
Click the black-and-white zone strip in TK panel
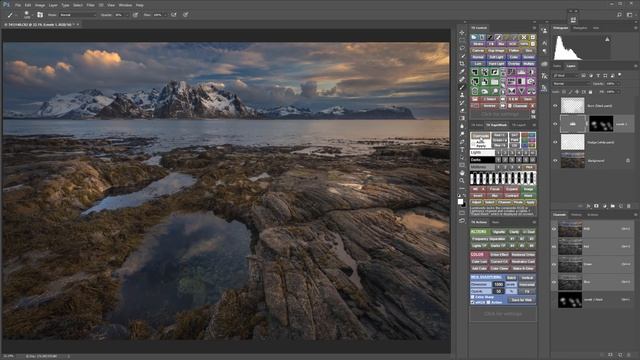tap(503, 178)
